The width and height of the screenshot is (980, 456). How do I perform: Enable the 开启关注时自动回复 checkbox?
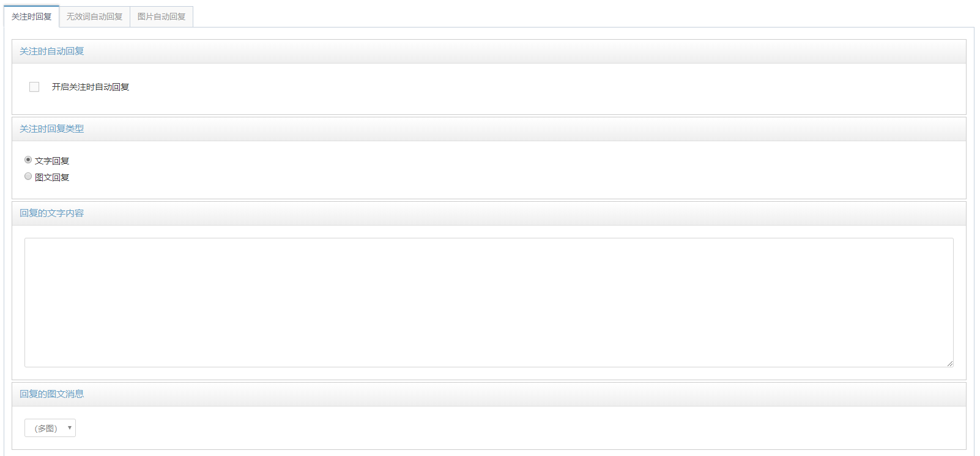pos(34,87)
